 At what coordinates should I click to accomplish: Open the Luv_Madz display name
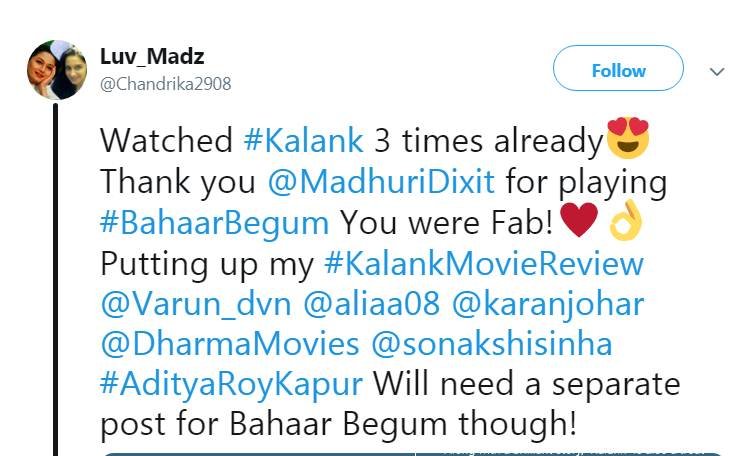point(152,56)
